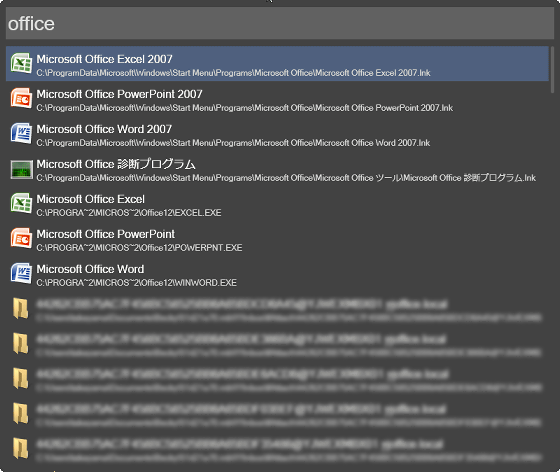
Task: Click the search field containing "office"
Action: point(280,23)
